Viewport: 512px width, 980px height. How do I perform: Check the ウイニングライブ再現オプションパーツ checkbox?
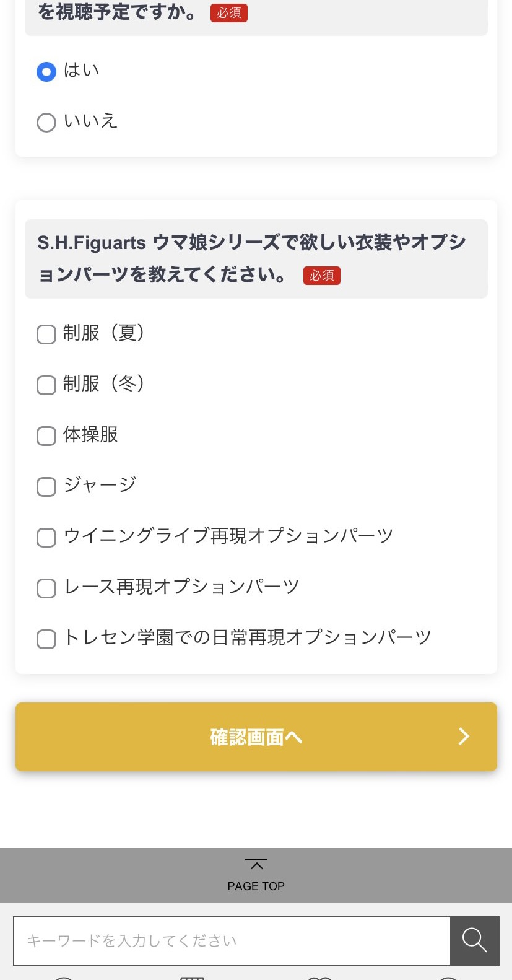coord(46,538)
